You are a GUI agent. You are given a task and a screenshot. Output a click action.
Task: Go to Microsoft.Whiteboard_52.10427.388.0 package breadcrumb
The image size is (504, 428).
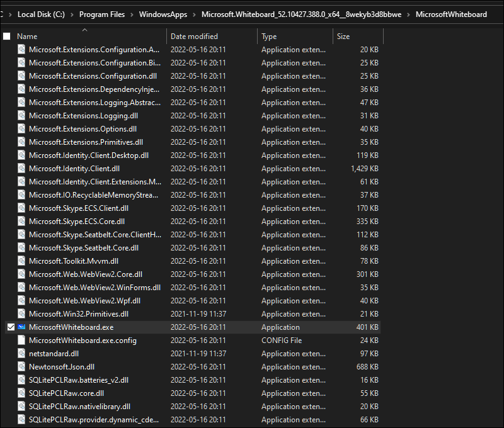pos(301,14)
